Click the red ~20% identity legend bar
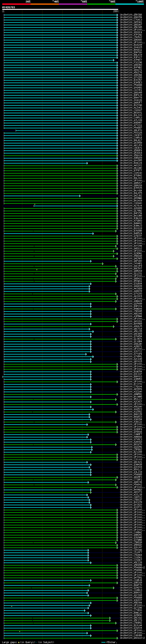The height and width of the screenshot is (644, 146). [x=16, y=4]
